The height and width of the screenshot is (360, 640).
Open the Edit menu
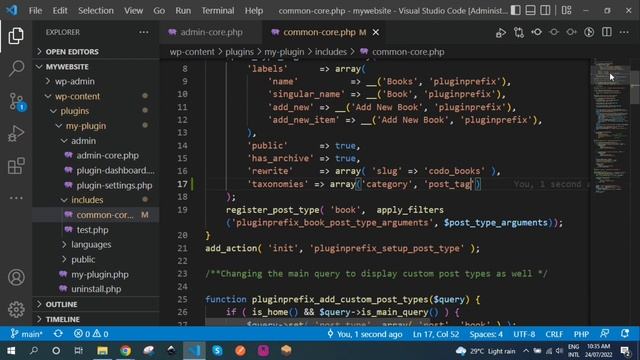60,11
